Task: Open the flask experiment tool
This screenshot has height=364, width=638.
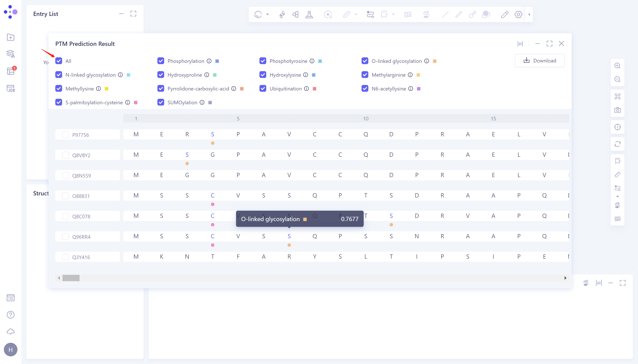Action: [310, 14]
